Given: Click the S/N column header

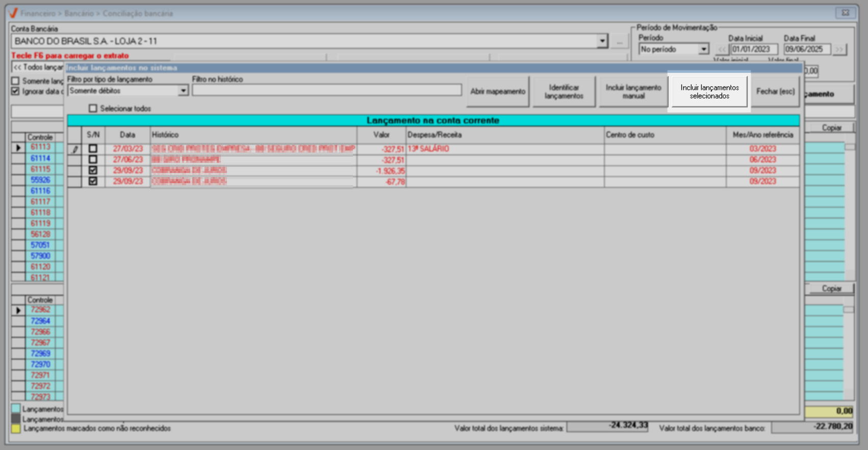Looking at the screenshot, I should pyautogui.click(x=93, y=135).
